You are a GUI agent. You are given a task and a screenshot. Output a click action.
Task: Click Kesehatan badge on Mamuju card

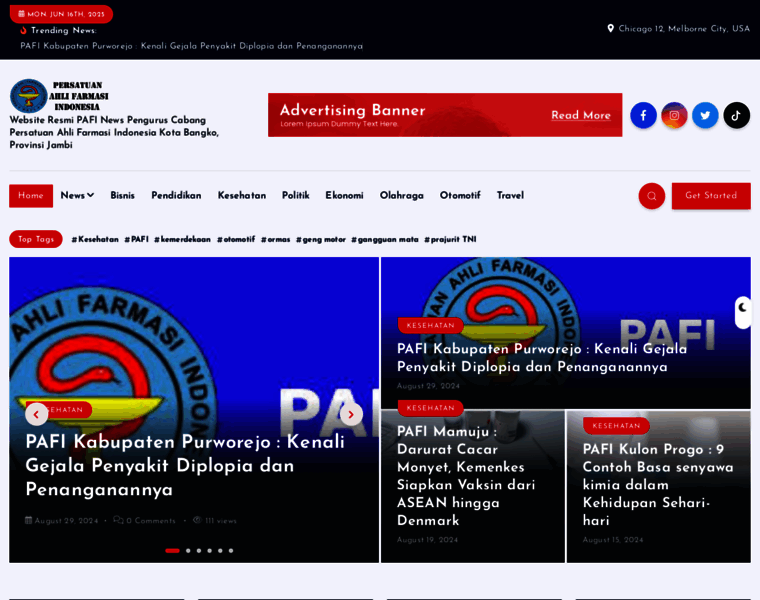pyautogui.click(x=430, y=408)
